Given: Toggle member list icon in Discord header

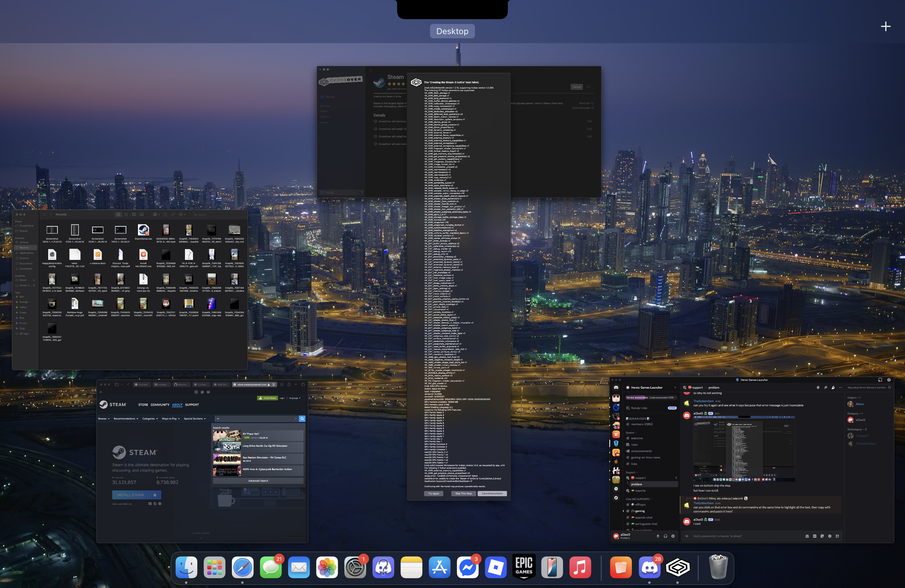Looking at the screenshot, I should [833, 388].
